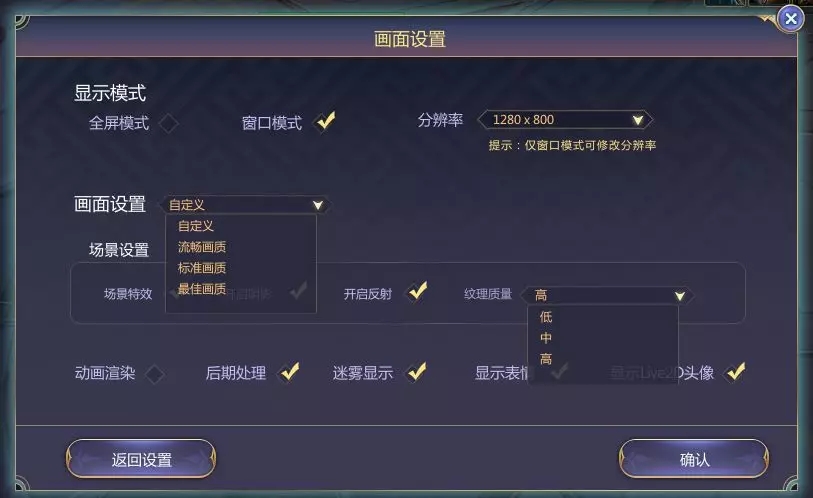Choose 流畅画质 preset option

(202, 247)
